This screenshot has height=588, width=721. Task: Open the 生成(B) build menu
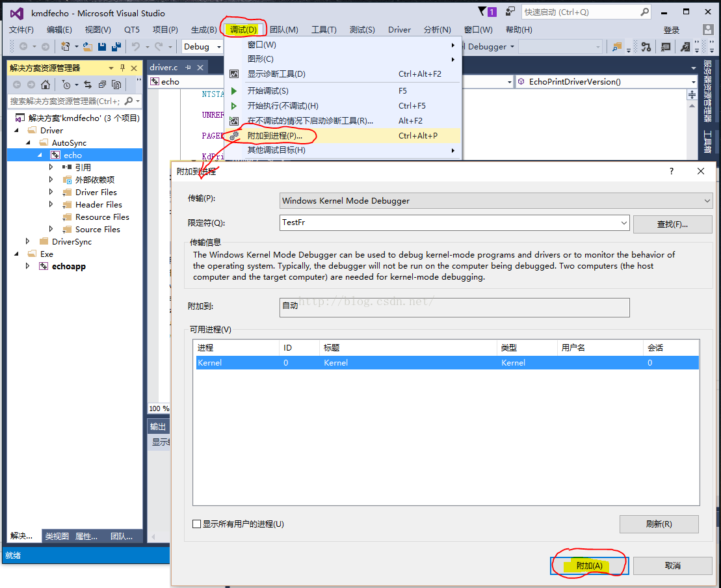(203, 29)
